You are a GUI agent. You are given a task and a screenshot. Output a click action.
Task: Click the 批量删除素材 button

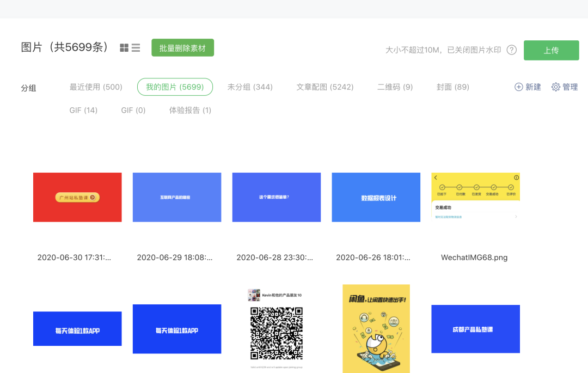[x=182, y=47]
